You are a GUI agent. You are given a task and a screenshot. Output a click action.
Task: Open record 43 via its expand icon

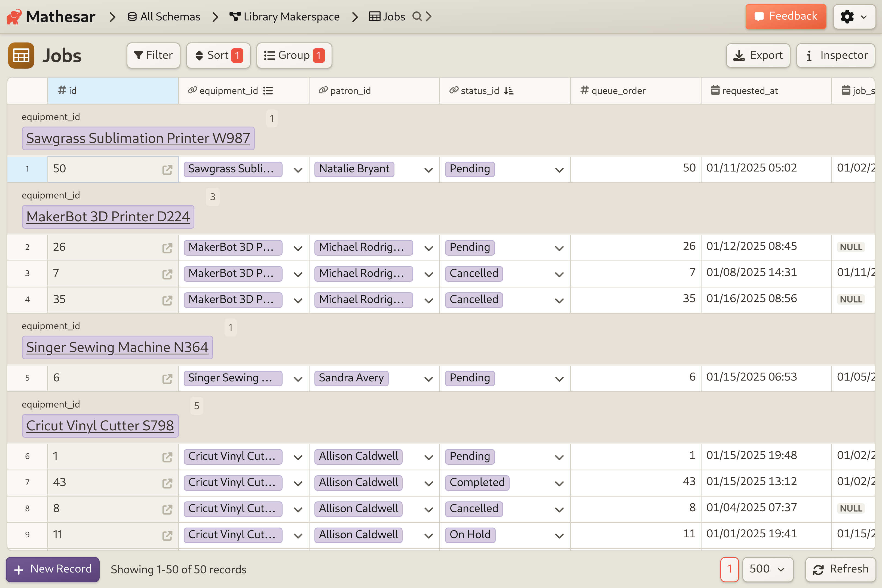(x=167, y=483)
